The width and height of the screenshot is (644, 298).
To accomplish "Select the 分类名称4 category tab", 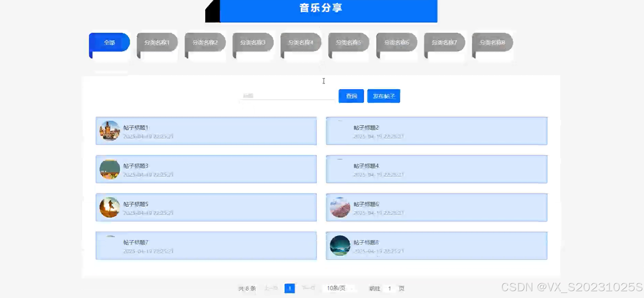I will click(301, 43).
